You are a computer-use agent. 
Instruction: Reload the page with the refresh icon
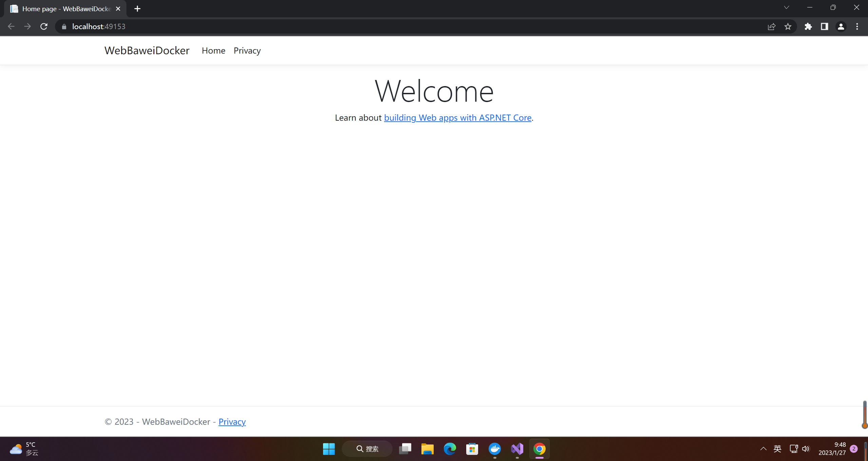coord(44,26)
